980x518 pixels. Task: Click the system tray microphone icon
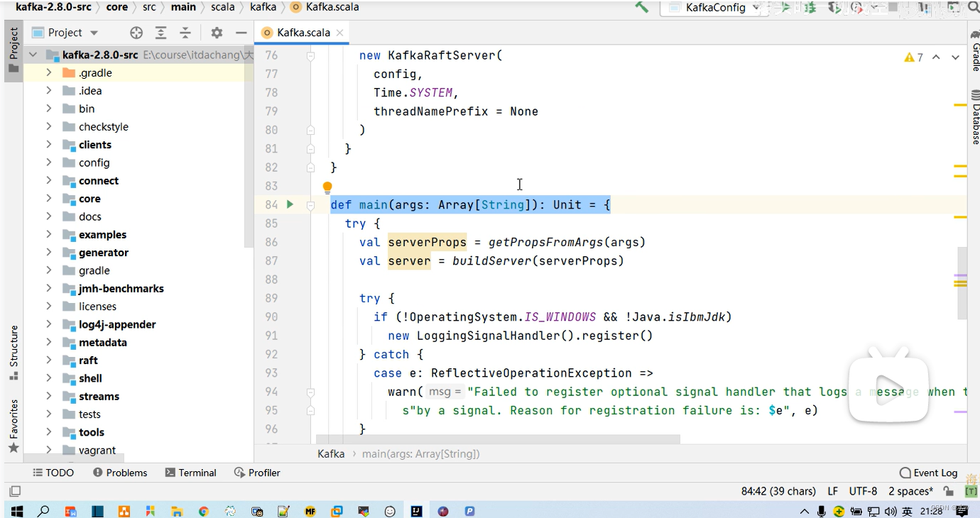[822, 511]
